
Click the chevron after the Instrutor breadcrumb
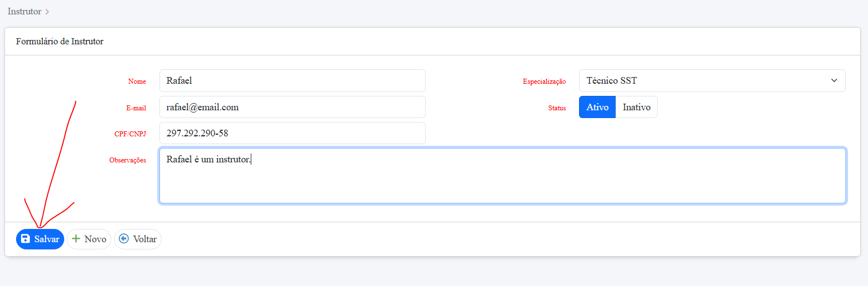click(x=48, y=12)
